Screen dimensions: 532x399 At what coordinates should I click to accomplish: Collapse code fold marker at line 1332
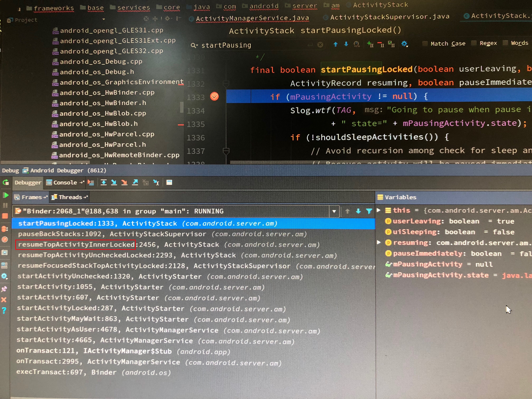click(226, 84)
